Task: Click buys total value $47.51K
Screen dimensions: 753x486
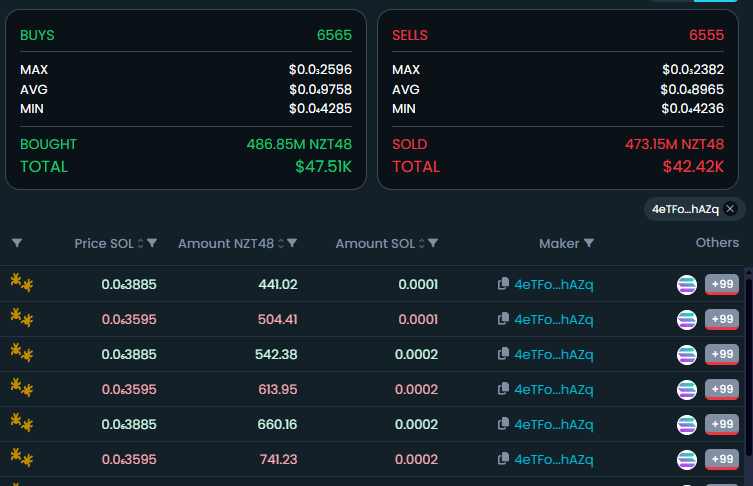Action: point(323,167)
